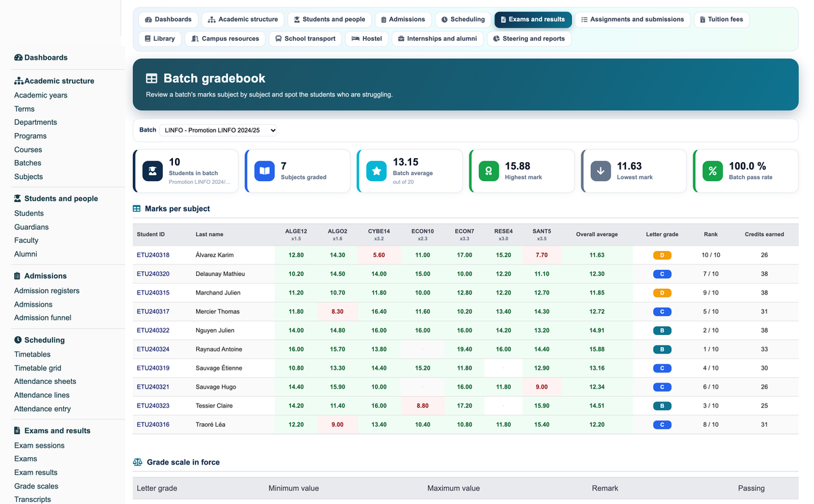Open Admission registers in sidebar
Screen dimensions: 814x504
point(47,291)
